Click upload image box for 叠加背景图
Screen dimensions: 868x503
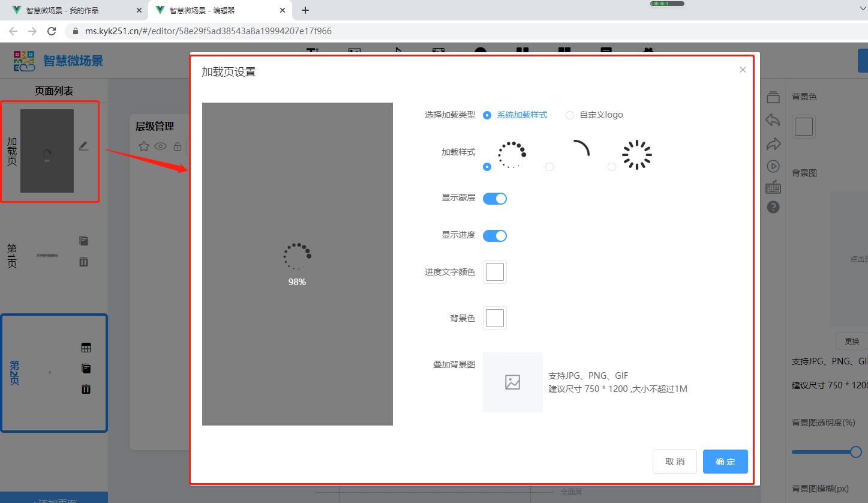(x=512, y=382)
